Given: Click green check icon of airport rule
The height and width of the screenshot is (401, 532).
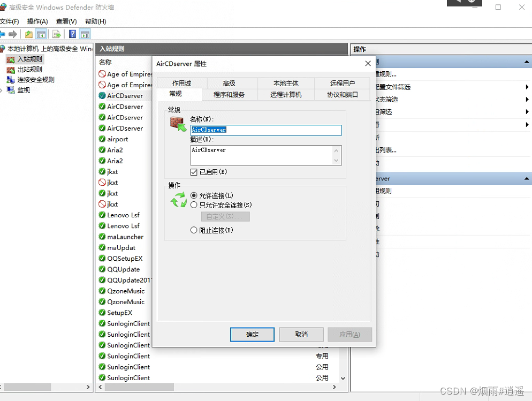Looking at the screenshot, I should pyautogui.click(x=102, y=139).
